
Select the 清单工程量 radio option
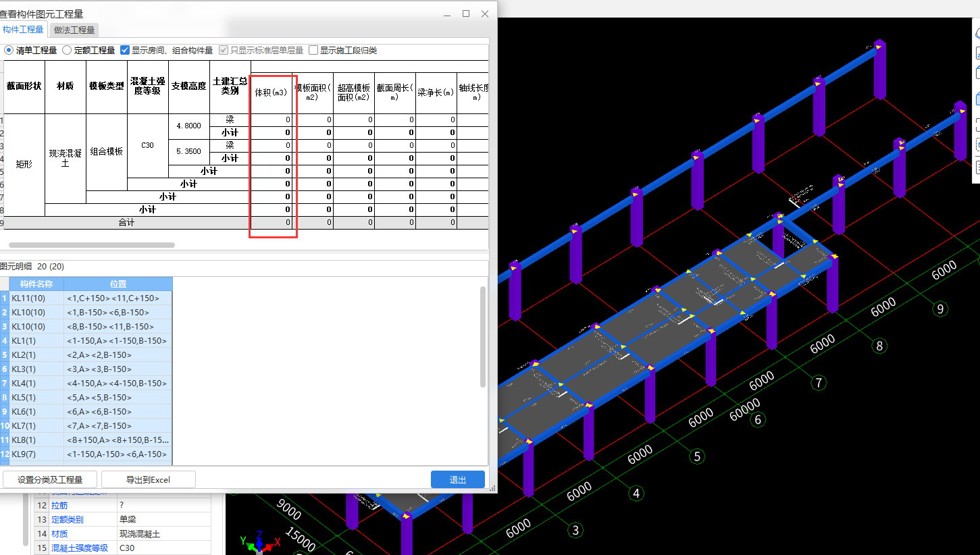pos(30,50)
